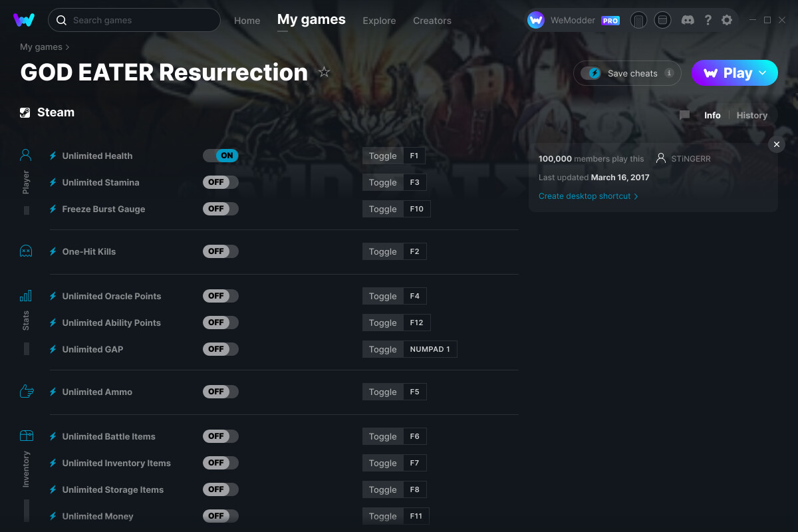Change the F2 hotkey for One-Hit Kills
This screenshot has width=798, height=532.
pos(415,251)
